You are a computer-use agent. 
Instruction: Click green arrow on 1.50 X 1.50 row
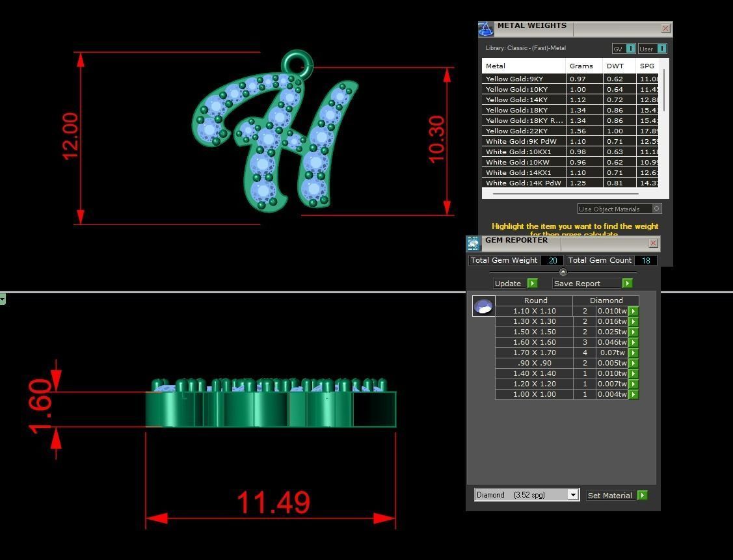click(x=633, y=332)
